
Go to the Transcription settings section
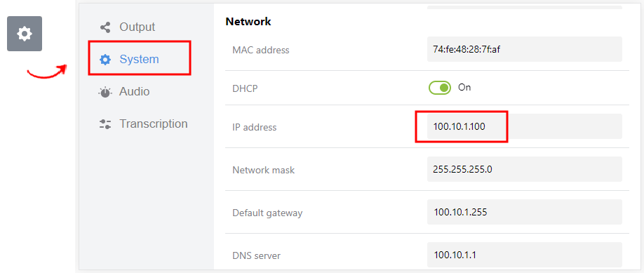click(x=153, y=124)
